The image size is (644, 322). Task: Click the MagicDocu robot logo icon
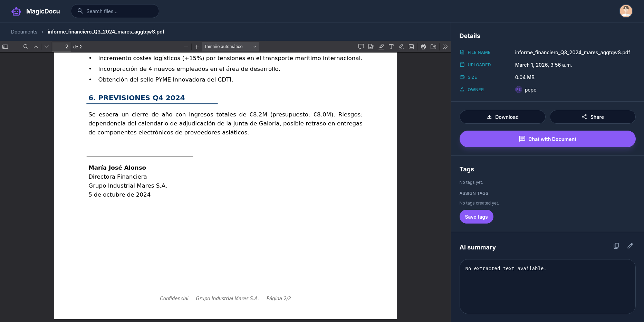pos(16,11)
